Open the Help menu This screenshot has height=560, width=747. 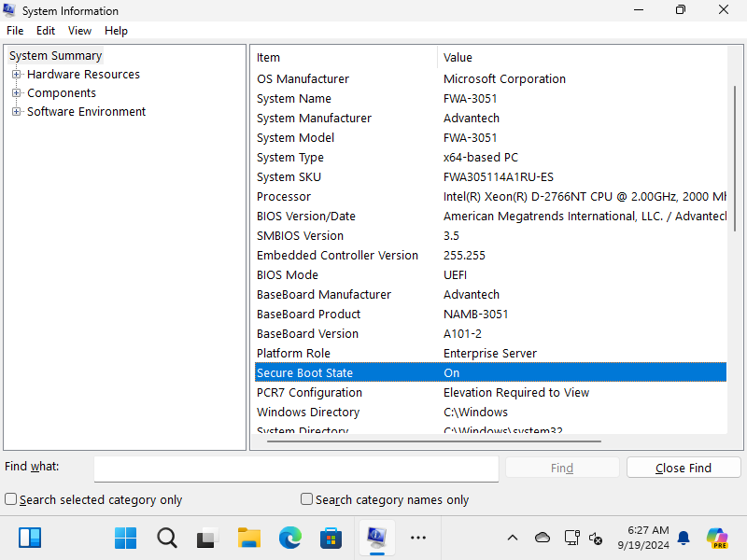(116, 31)
